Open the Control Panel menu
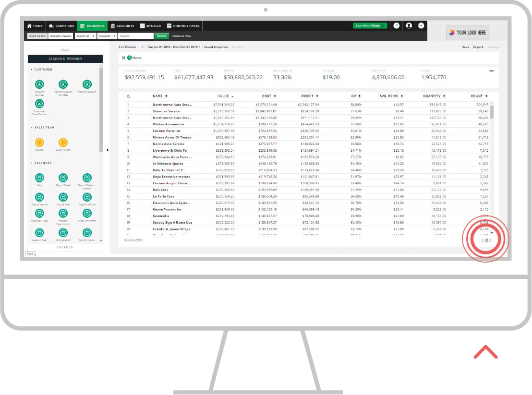Viewport: 532px width, 395px height. [183, 26]
